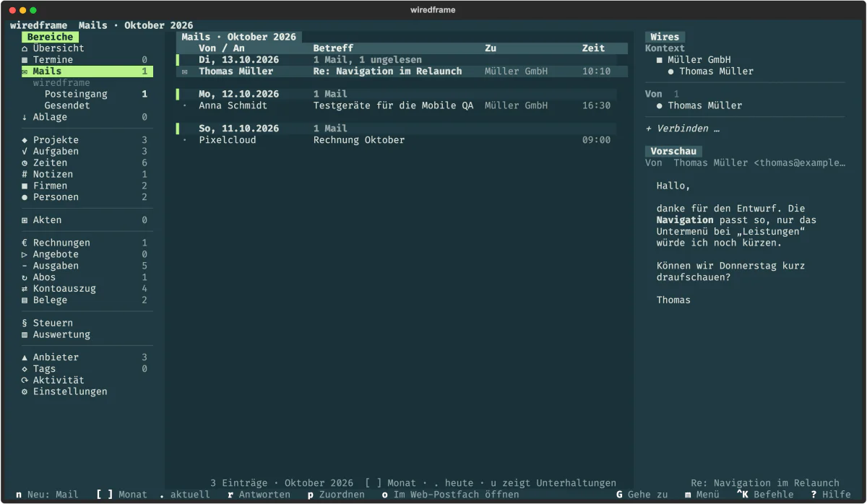Select the 'Wires' panel title

pos(665,37)
